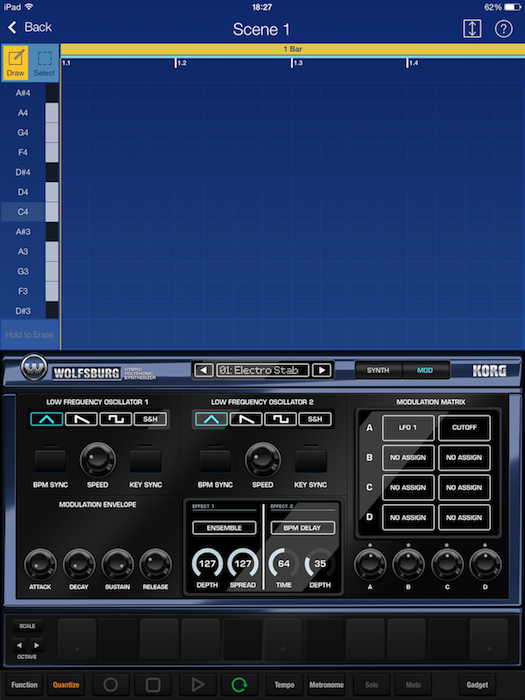Open the Function menu
The width and height of the screenshot is (525, 700).
pyautogui.click(x=24, y=685)
